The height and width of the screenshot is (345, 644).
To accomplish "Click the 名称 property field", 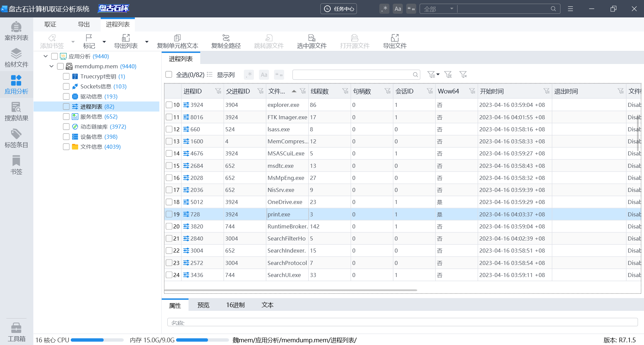I will 402,322.
